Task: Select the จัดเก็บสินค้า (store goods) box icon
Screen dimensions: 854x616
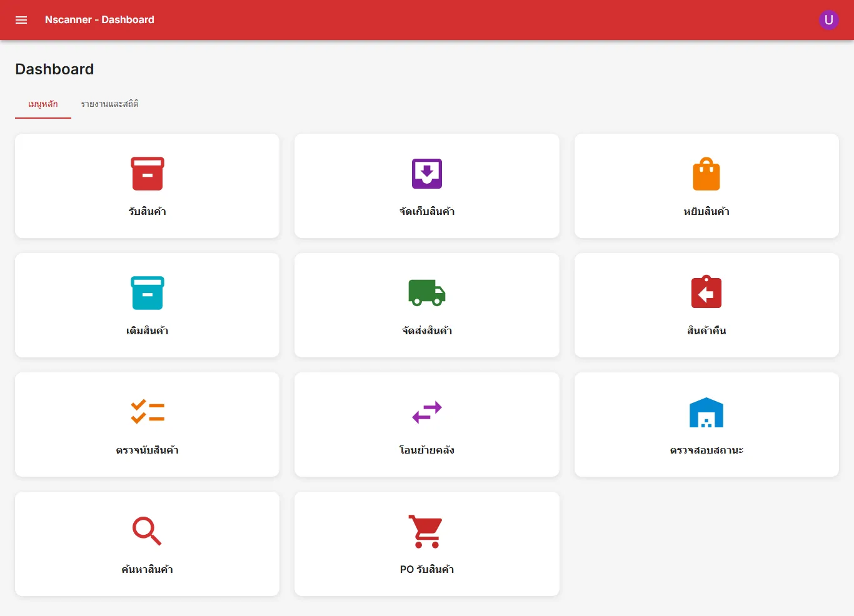Action: click(426, 173)
